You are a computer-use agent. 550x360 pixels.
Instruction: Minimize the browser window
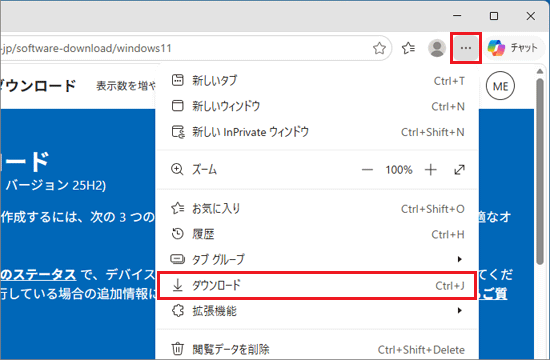457,16
